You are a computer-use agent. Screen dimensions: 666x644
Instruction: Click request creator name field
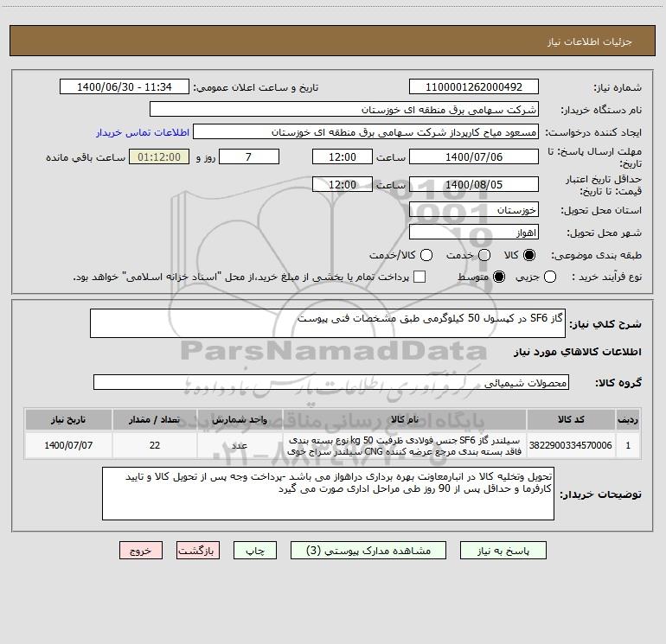(x=366, y=131)
